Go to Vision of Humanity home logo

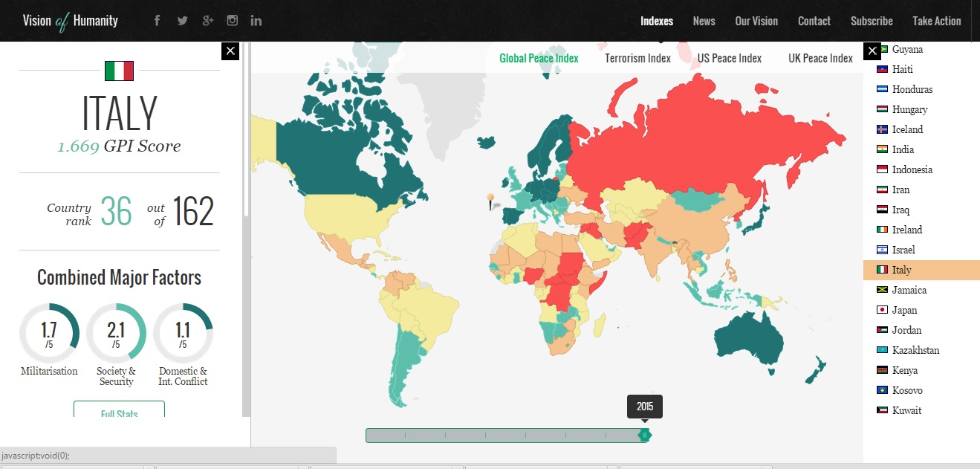pyautogui.click(x=70, y=21)
